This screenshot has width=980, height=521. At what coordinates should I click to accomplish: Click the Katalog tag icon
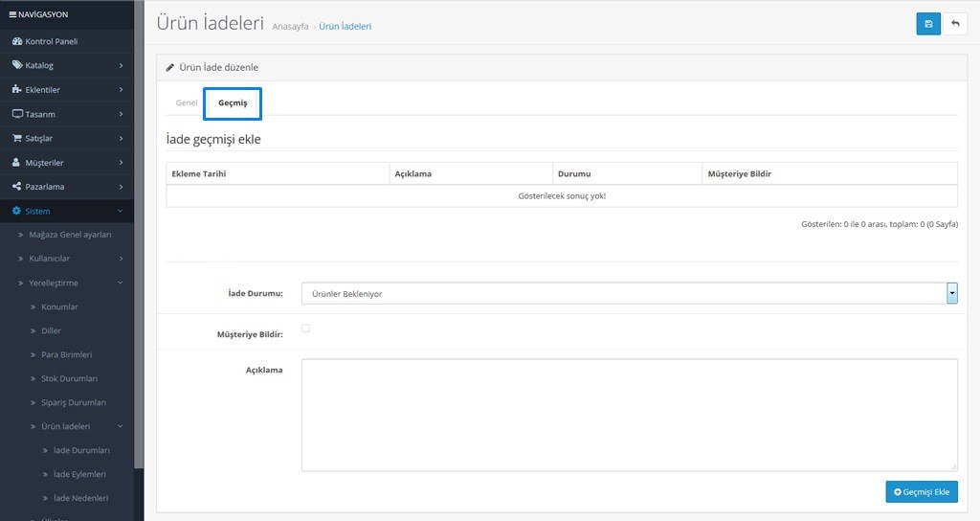(17, 66)
